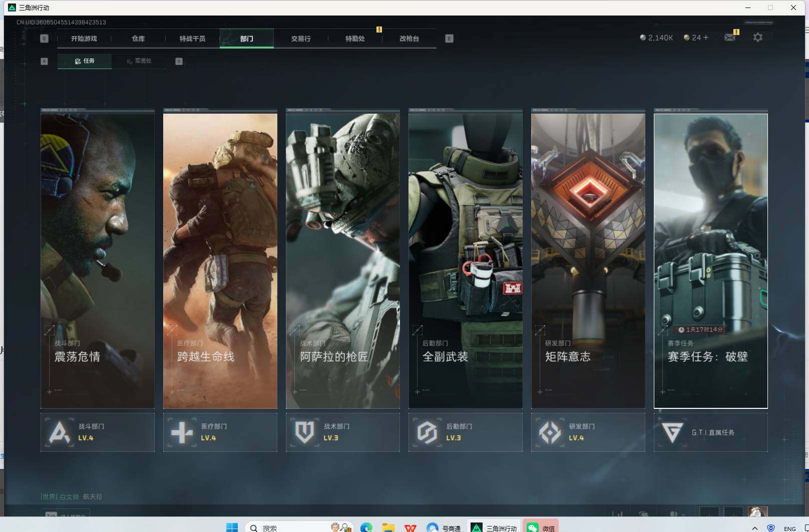Viewport: 809px width, 532px height.
Task: Click the corner arrow icon on 矩阵意志
Action: click(540, 330)
